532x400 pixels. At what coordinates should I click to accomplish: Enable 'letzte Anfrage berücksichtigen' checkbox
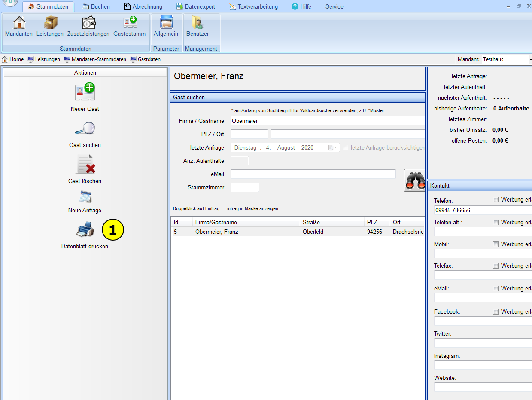tap(346, 148)
